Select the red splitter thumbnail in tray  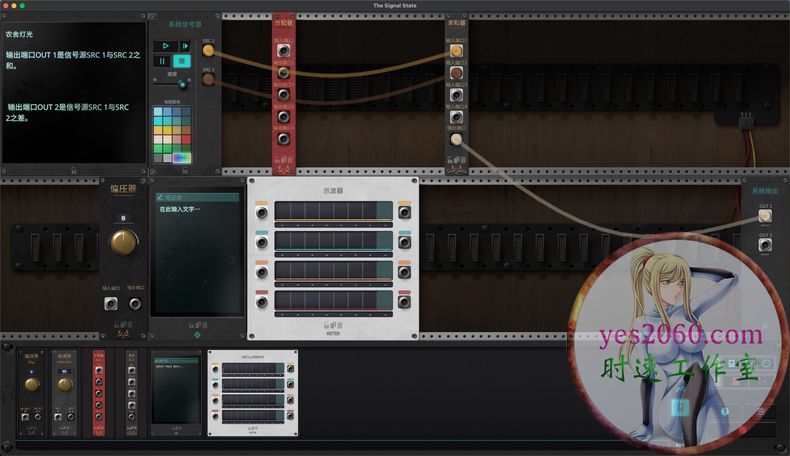coord(98,392)
